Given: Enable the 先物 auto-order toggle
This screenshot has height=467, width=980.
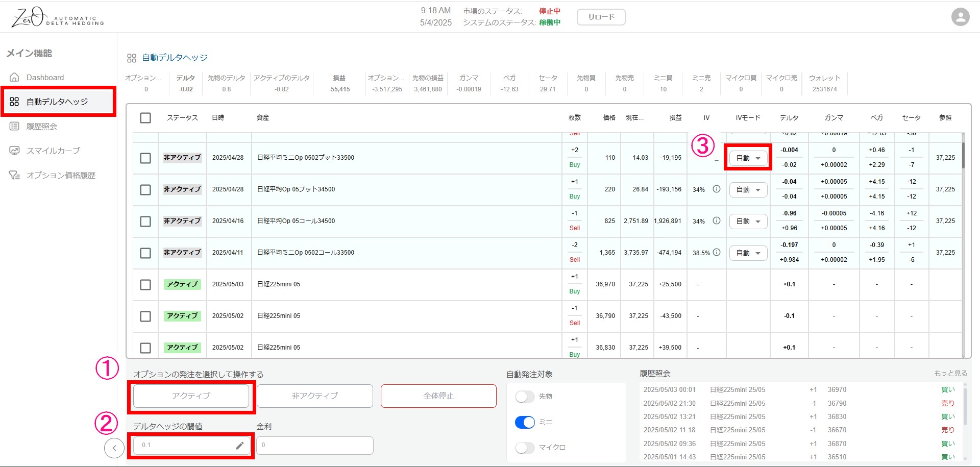Looking at the screenshot, I should pos(525,397).
